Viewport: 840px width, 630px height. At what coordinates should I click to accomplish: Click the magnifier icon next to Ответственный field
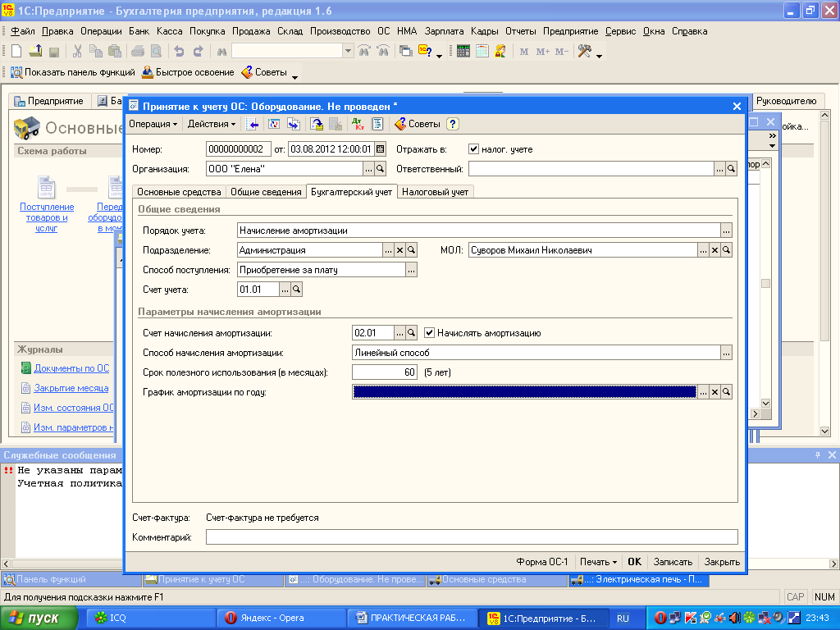pos(731,169)
